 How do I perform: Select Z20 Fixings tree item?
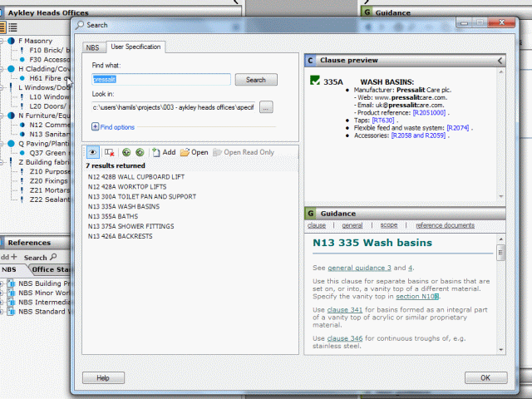pyautogui.click(x=48, y=181)
